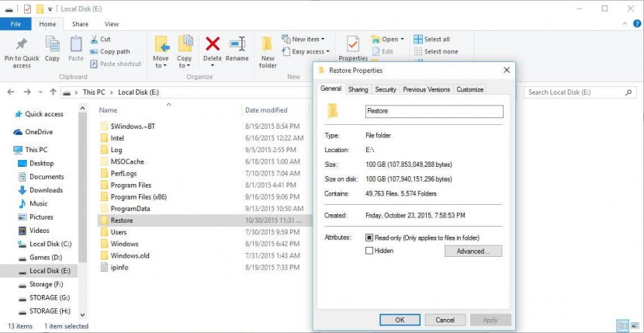Expand the Copy to dropdown arrow
The height and width of the screenshot is (333, 644).
[x=188, y=66]
